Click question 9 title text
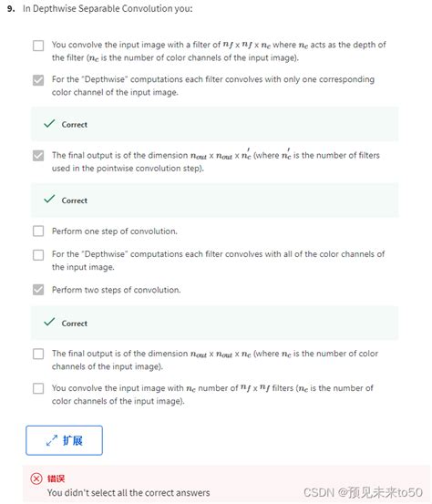 [108, 9]
